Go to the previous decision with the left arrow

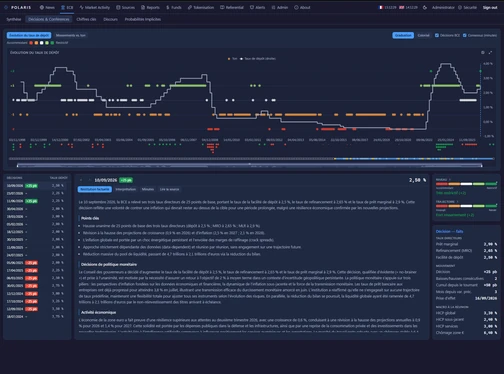pyautogui.click(x=81, y=180)
